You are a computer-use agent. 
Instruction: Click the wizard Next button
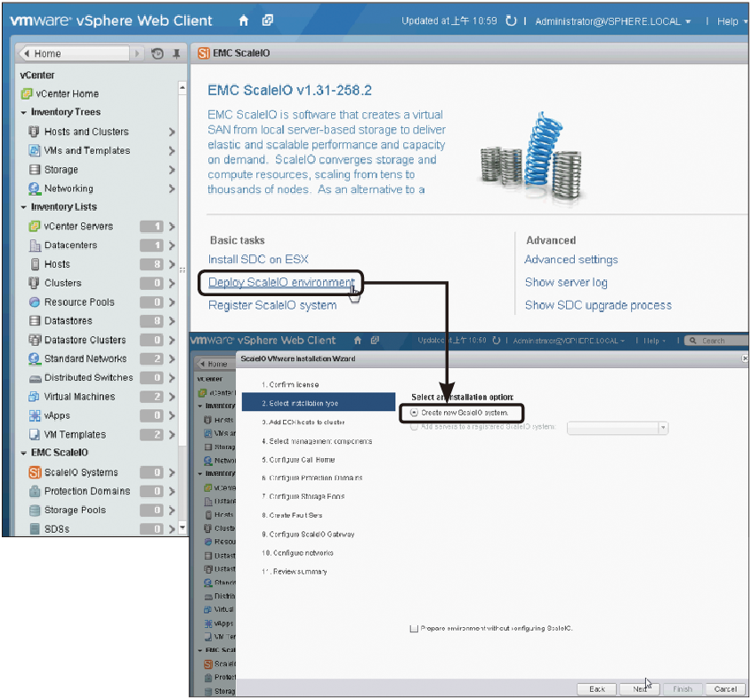640,689
